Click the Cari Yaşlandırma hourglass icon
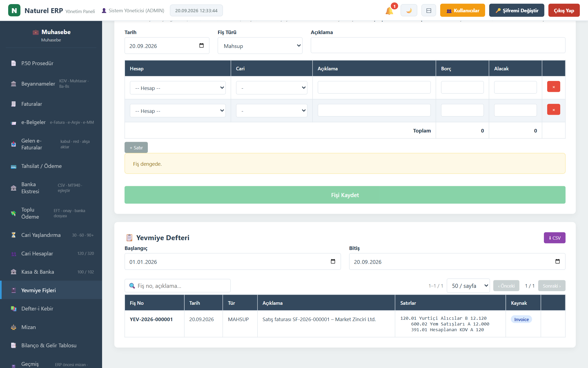Viewport: 588px width, 368px height. point(13,235)
